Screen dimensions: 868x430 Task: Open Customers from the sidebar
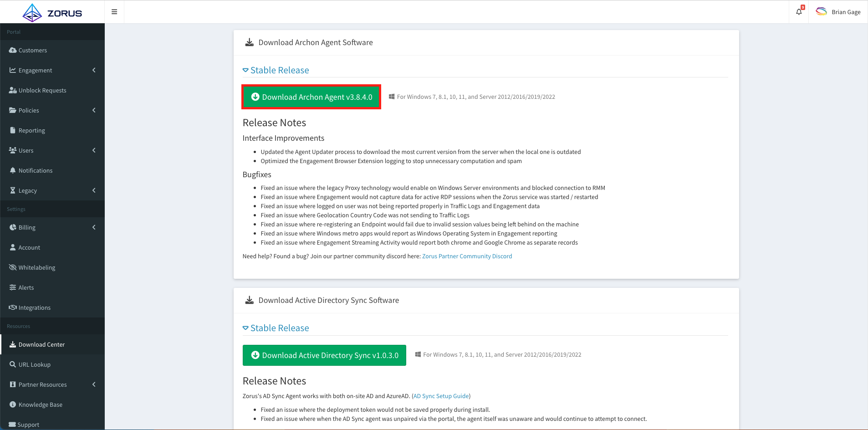pos(32,50)
